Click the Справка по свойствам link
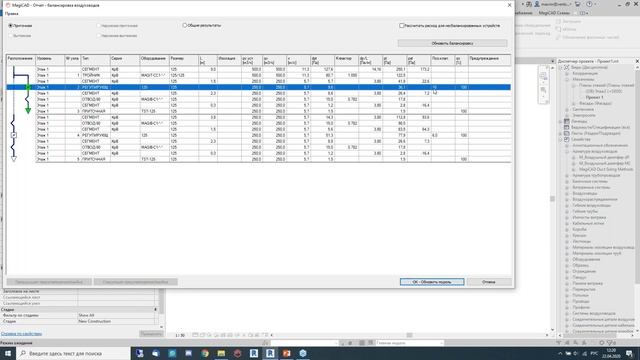Screen dimensions: 640x360 [x=21, y=333]
